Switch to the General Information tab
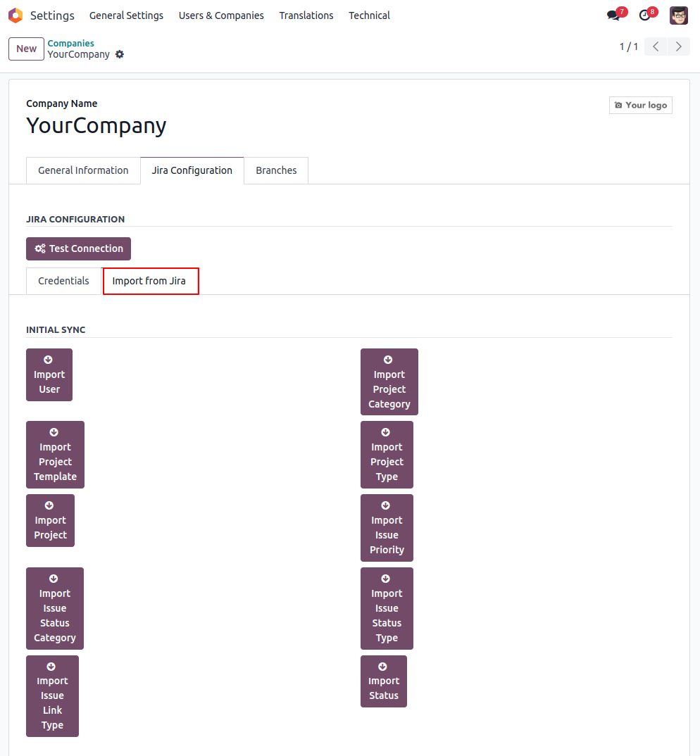Screen dimensions: 700x756 (83, 170)
